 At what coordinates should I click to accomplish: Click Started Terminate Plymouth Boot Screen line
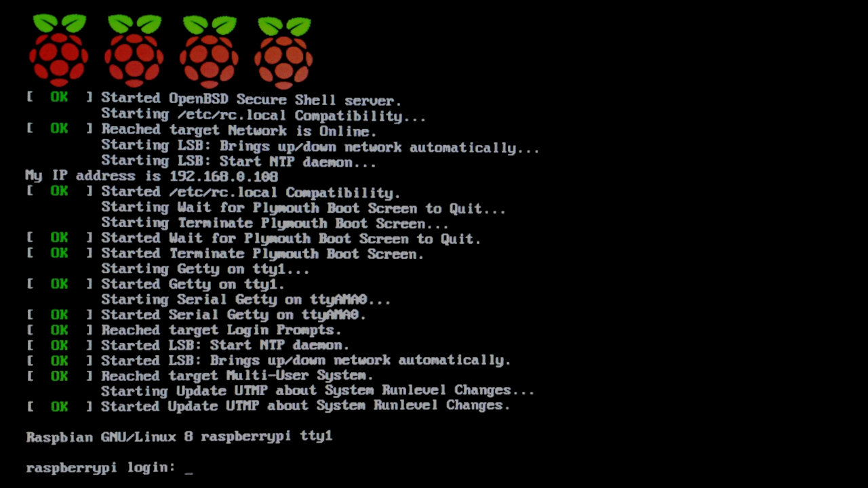click(262, 254)
